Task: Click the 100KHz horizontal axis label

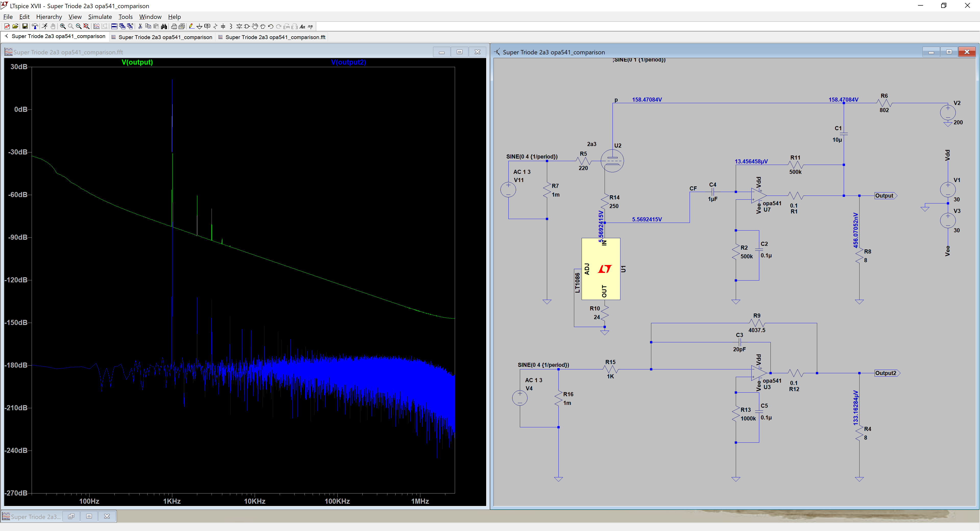Action: tap(337, 501)
